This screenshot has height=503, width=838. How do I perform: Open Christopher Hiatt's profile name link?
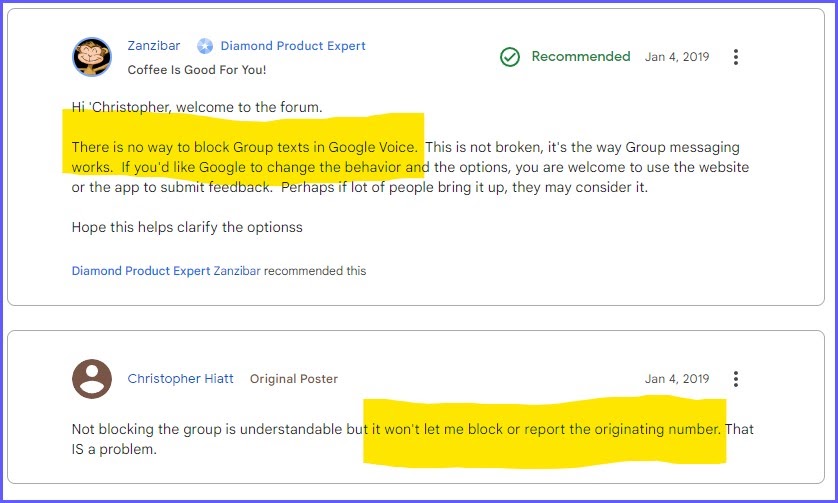(181, 378)
